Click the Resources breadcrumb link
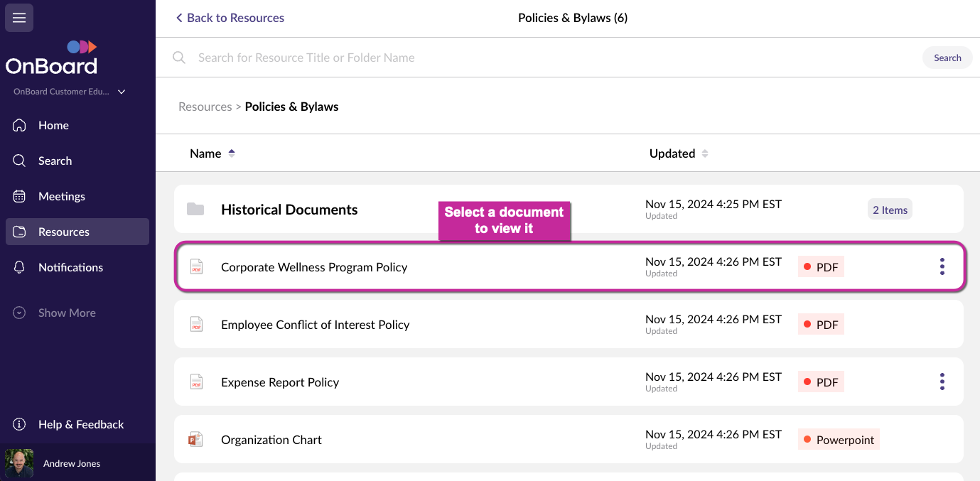Screen dimensions: 980x481 [205, 107]
